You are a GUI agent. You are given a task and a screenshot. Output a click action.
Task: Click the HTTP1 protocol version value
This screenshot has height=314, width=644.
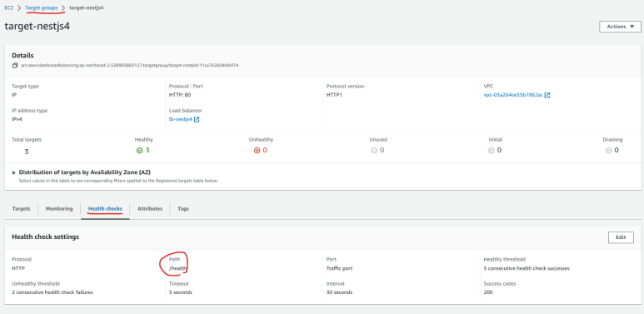pos(335,95)
